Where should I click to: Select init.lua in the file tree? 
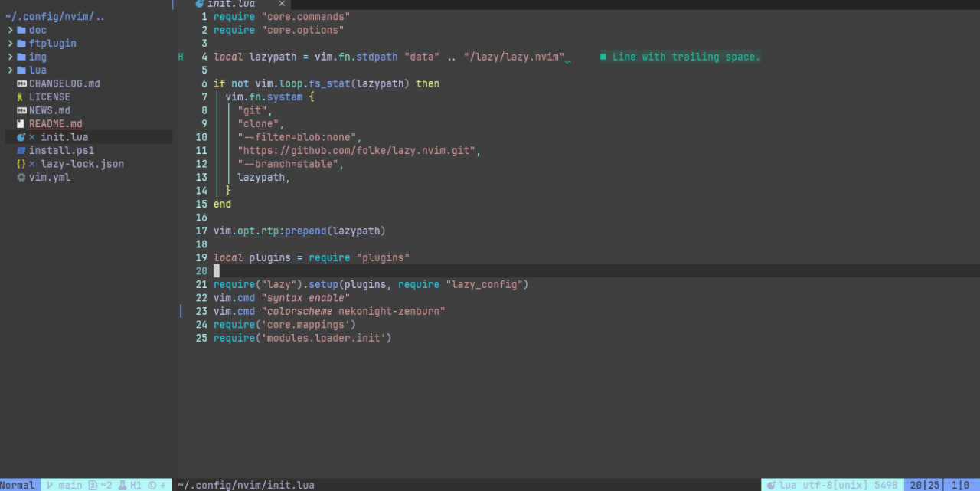pos(64,137)
